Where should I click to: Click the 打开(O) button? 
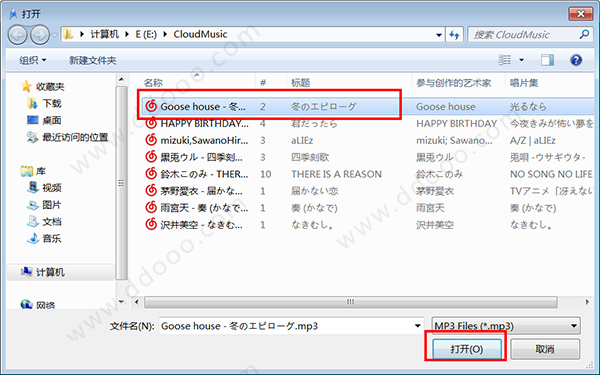(466, 349)
